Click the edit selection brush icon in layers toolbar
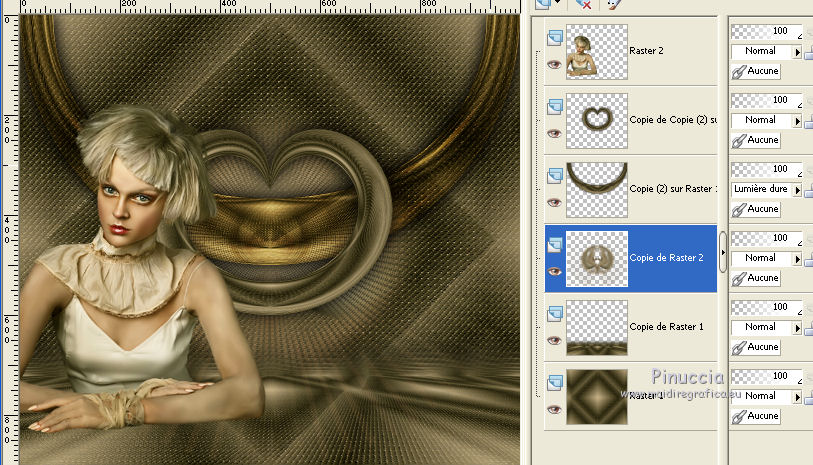Image resolution: width=813 pixels, height=465 pixels. 613,4
